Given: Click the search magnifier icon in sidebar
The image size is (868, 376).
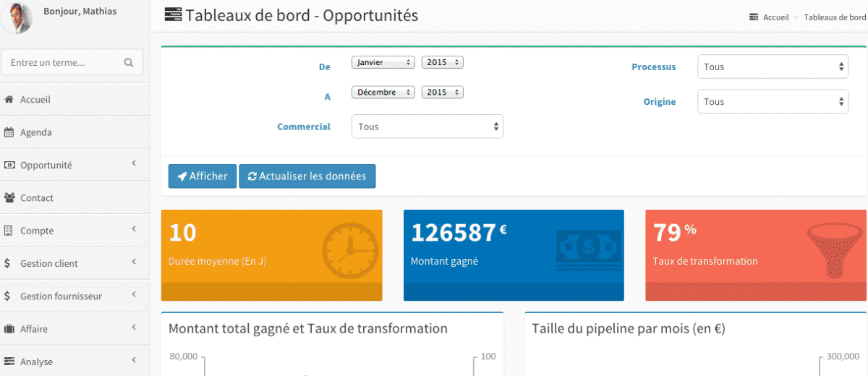Looking at the screenshot, I should pos(129,63).
